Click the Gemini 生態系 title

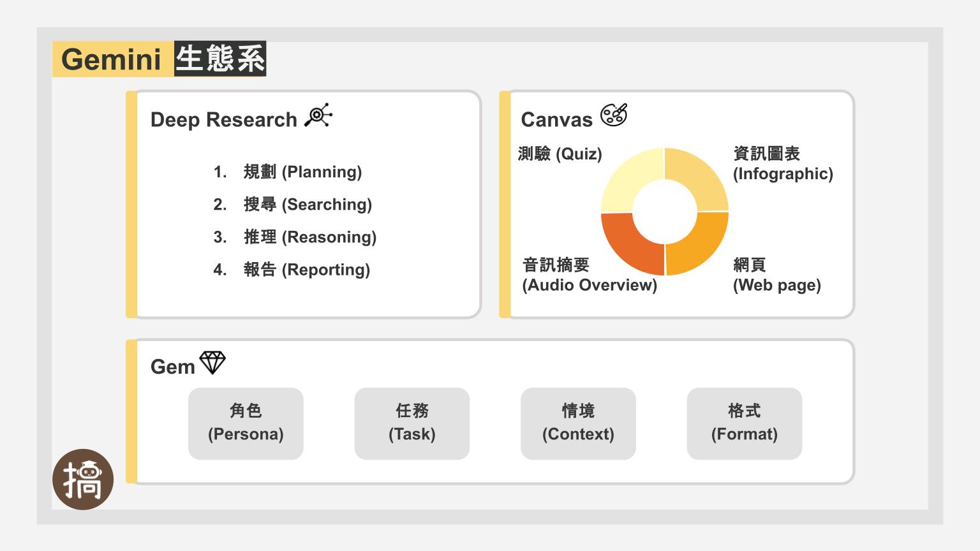[x=160, y=59]
